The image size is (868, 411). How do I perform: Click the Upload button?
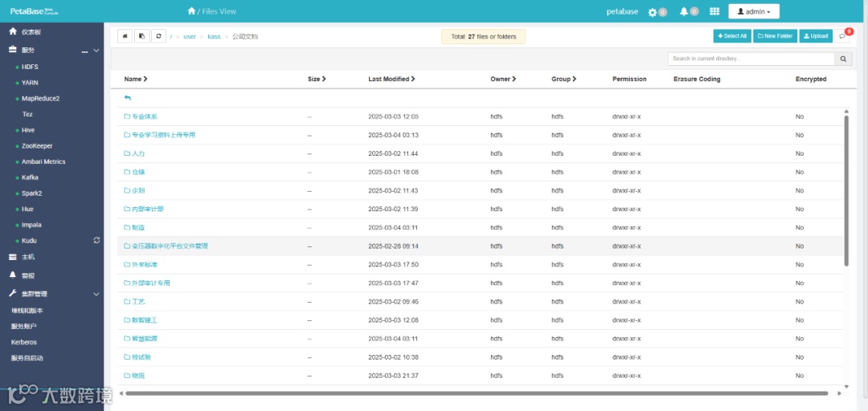[816, 36]
